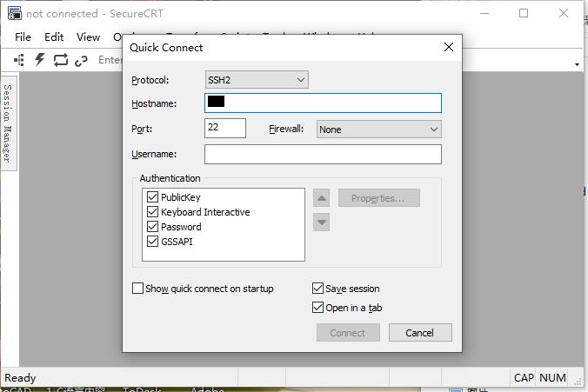Screen dimensions: 588x392
Task: Move authentication method up with the arrow
Action: point(321,198)
